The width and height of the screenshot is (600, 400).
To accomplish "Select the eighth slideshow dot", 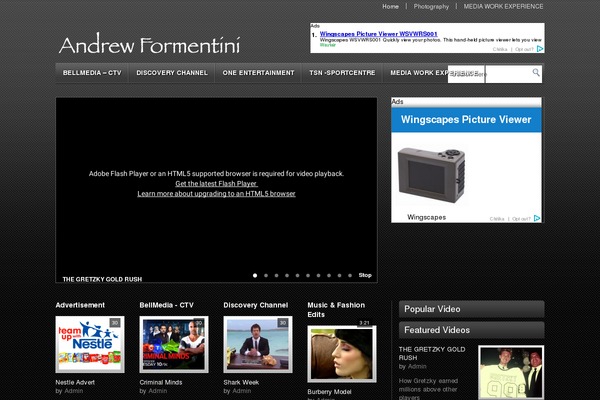I will (329, 276).
